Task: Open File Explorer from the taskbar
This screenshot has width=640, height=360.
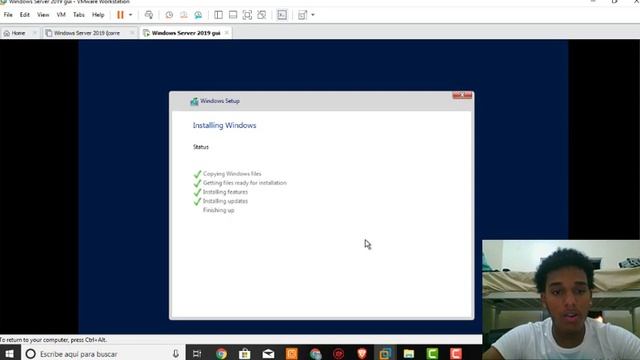Action: click(409, 353)
